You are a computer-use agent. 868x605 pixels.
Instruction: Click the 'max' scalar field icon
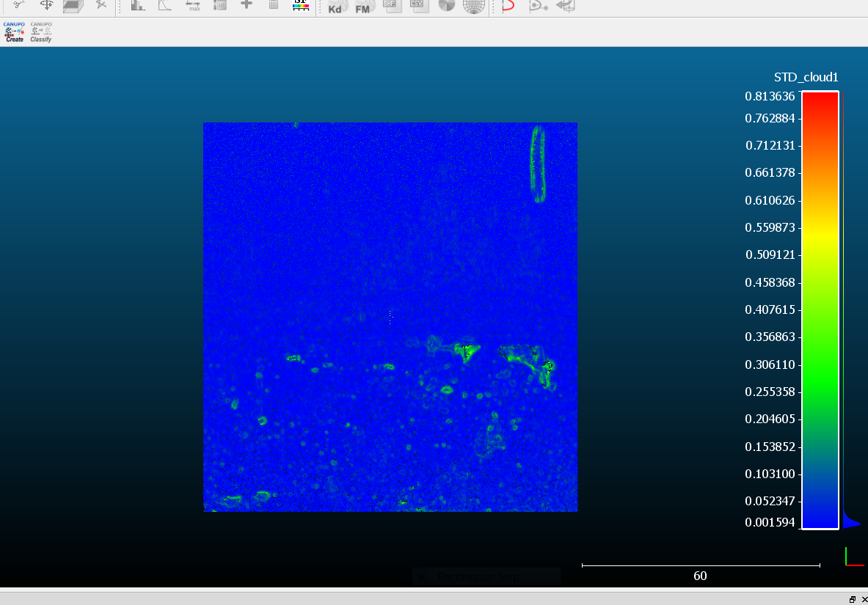tap(193, 6)
